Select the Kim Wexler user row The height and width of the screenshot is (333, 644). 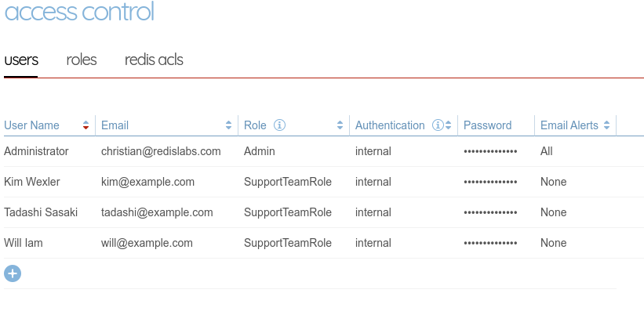click(32, 182)
